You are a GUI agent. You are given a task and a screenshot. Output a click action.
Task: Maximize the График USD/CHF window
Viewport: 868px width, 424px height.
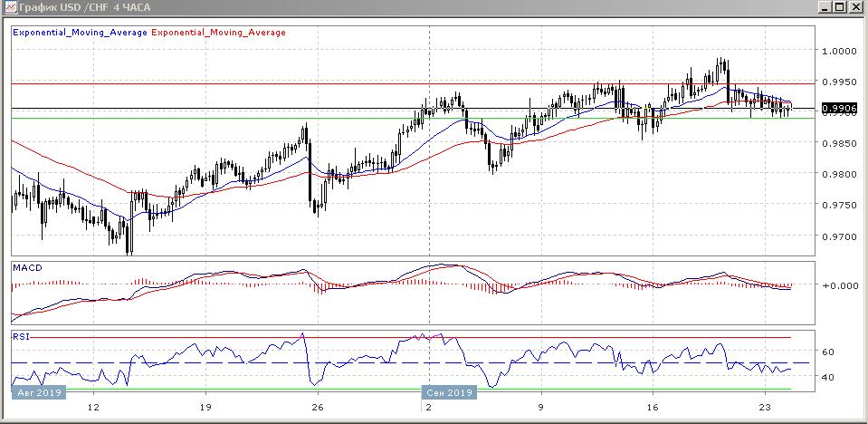839,7
